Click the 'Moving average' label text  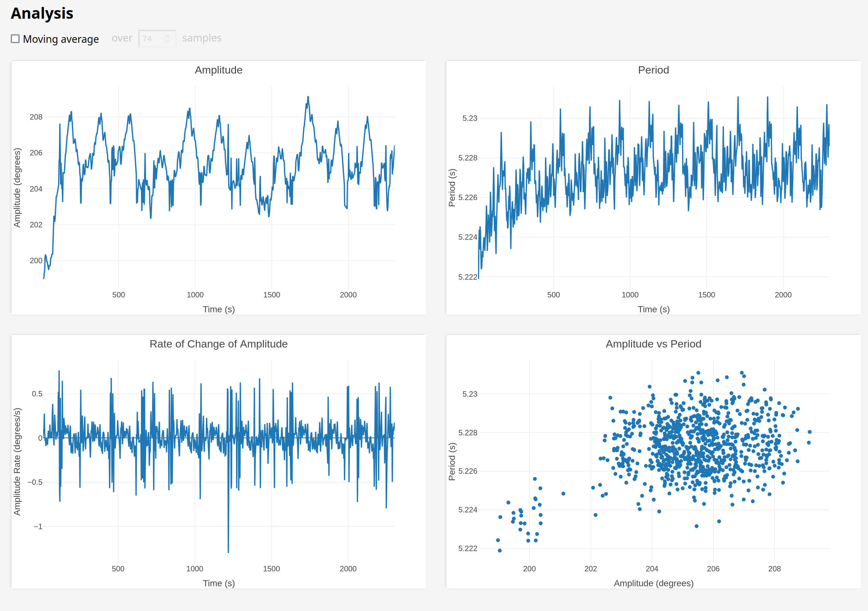61,39
